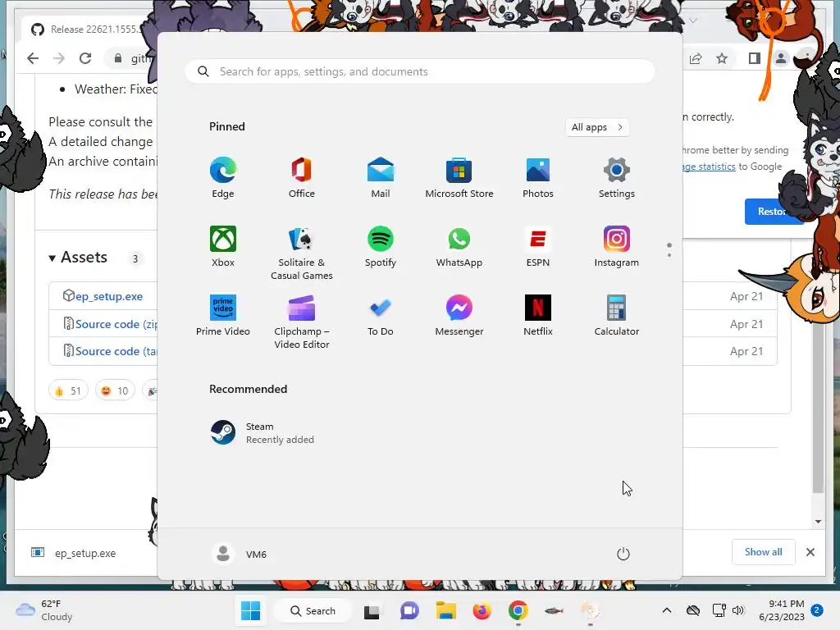Click Chrome's back navigation arrow

pos(33,58)
